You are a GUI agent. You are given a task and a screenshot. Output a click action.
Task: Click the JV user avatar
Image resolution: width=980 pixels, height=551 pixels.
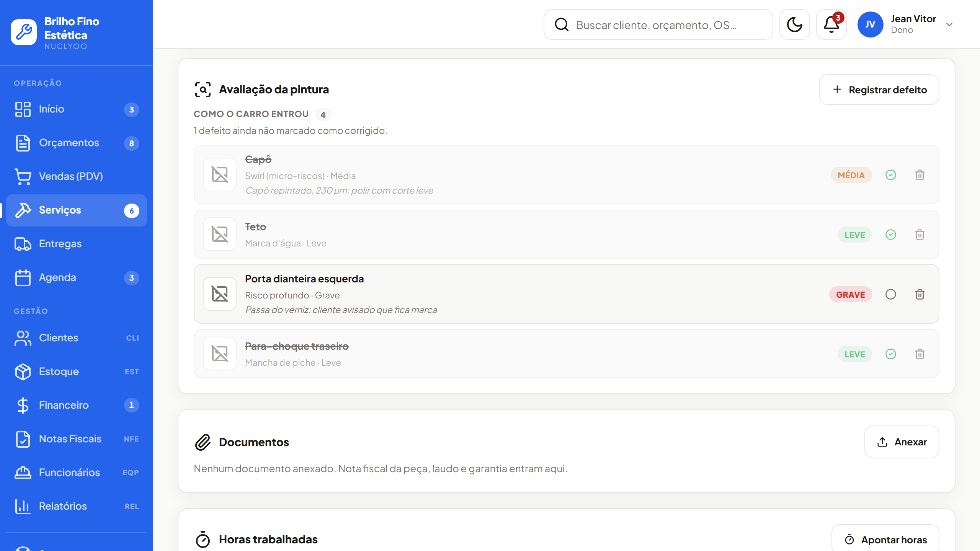pos(870,24)
